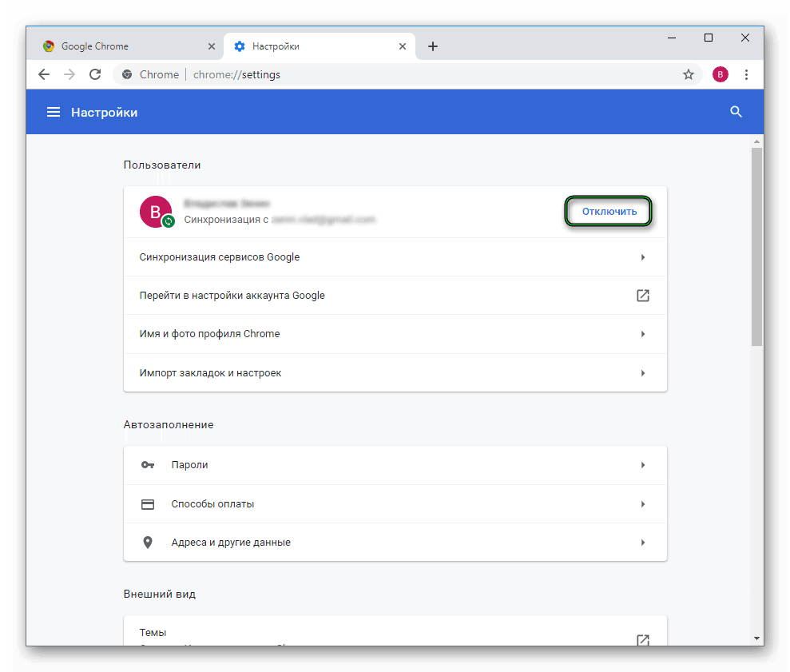Click the location pin icon for Адреса

(x=148, y=543)
